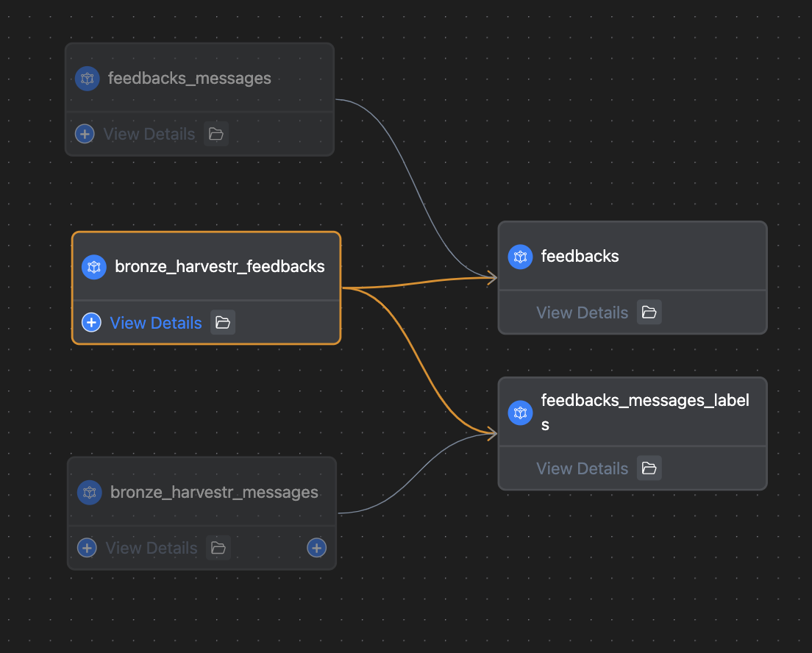Click the bronze_harvestr_feedbacks cube icon

point(94,266)
